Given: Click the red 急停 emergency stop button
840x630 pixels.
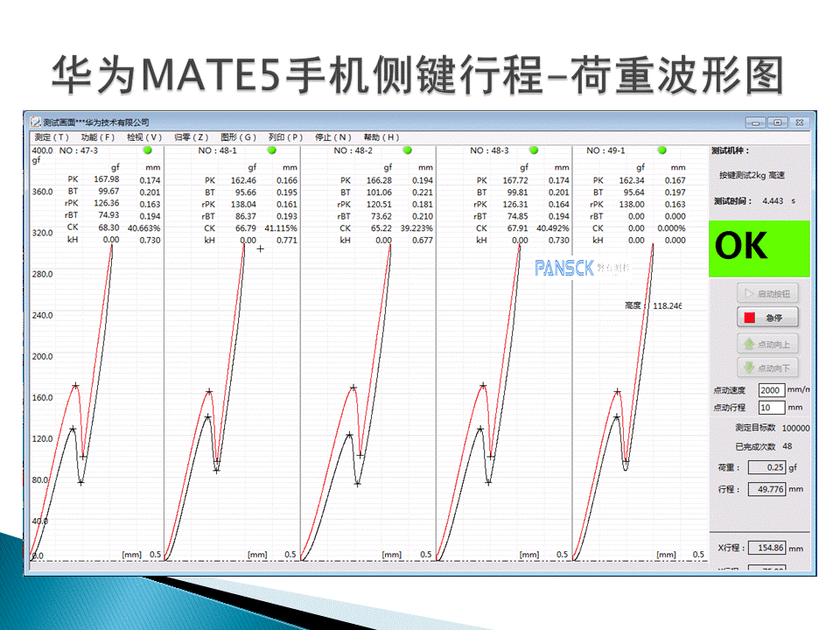Looking at the screenshot, I should 767,318.
